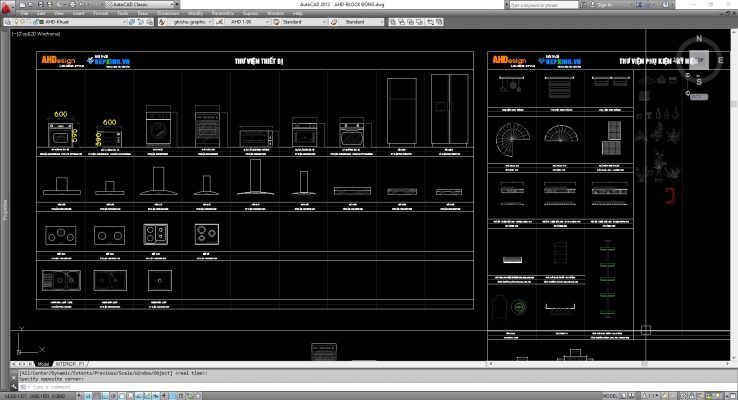Switch to the INTERIOR-P1 layout tab

coord(69,364)
